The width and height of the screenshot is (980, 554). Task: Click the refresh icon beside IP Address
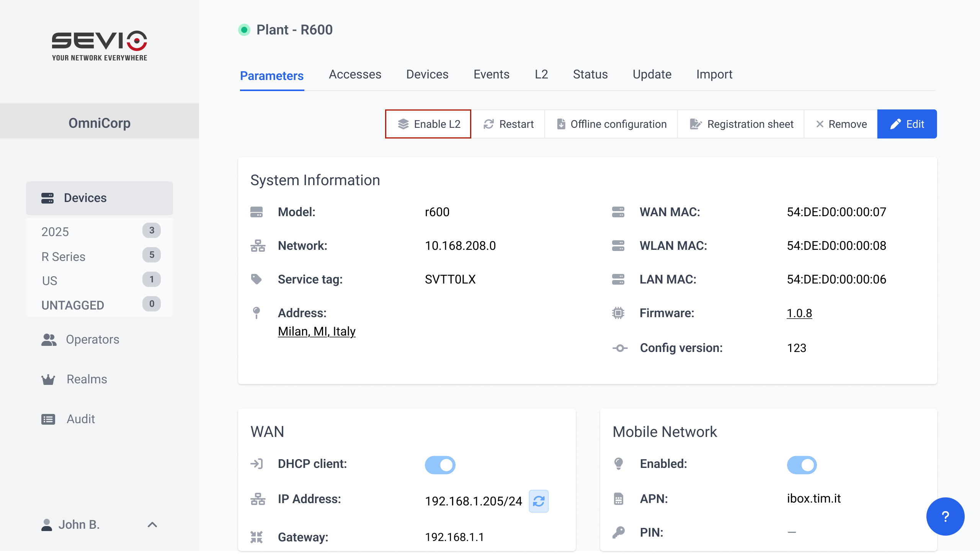pos(539,501)
